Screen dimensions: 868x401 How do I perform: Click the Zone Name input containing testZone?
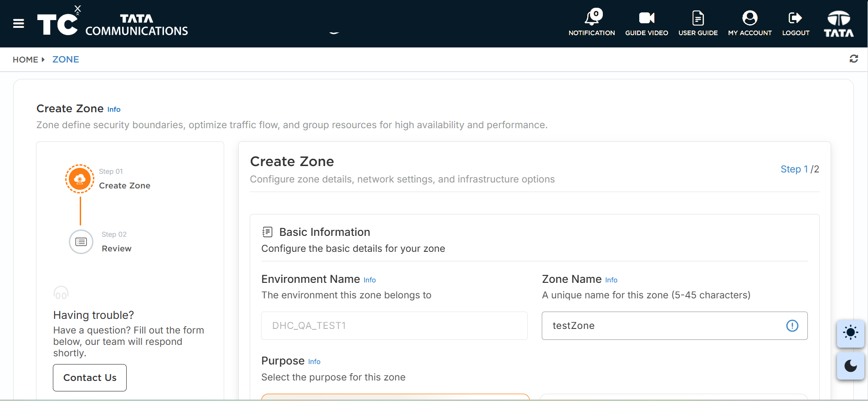click(x=674, y=326)
